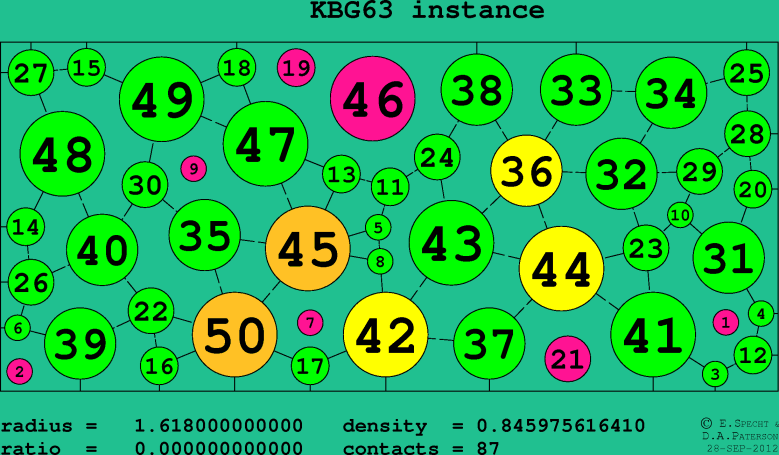
Task: Select the pink circle numbered 21
Action: [568, 359]
